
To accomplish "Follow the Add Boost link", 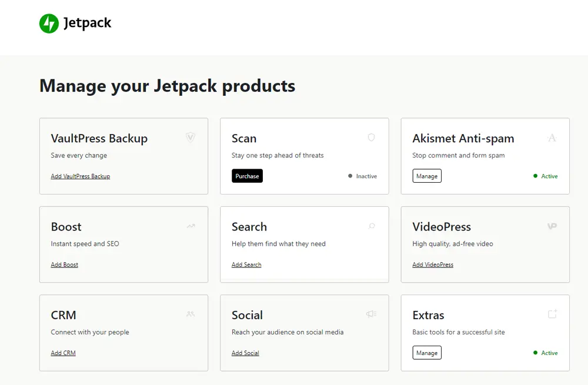I will coord(65,265).
